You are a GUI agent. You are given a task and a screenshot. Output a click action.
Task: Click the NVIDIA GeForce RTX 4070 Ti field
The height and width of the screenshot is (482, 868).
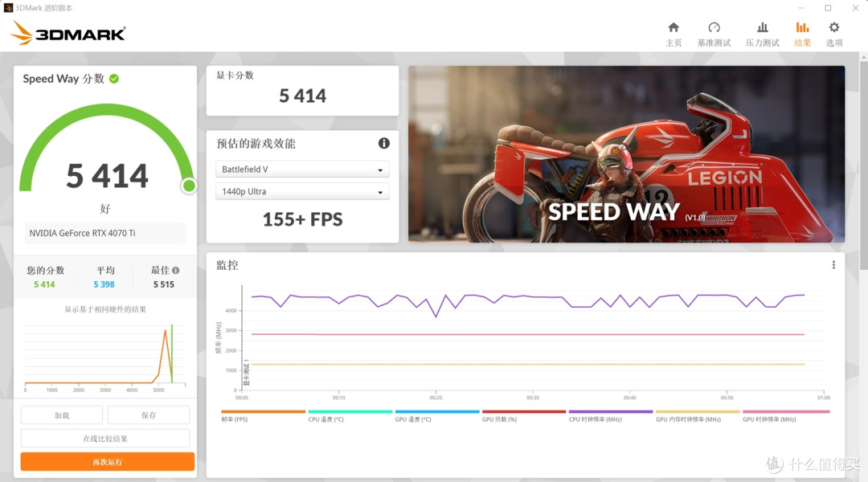(105, 233)
